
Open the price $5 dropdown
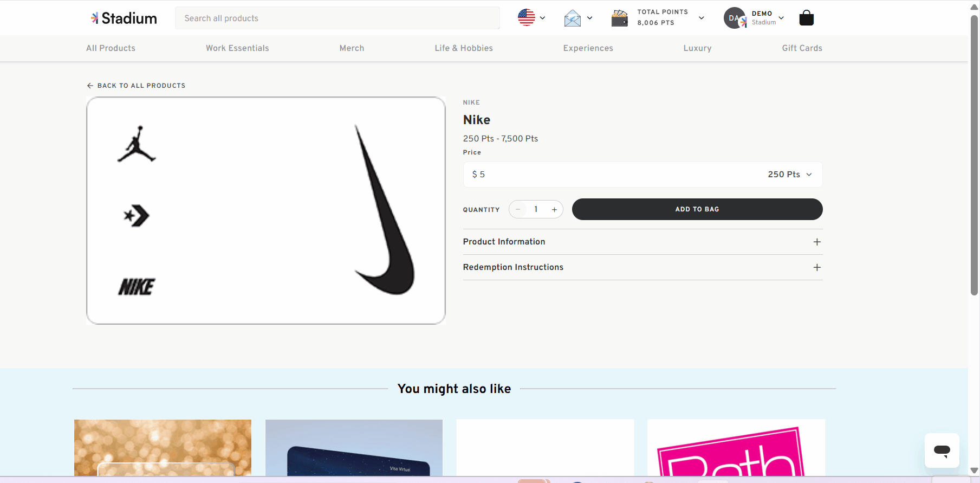[x=642, y=175]
